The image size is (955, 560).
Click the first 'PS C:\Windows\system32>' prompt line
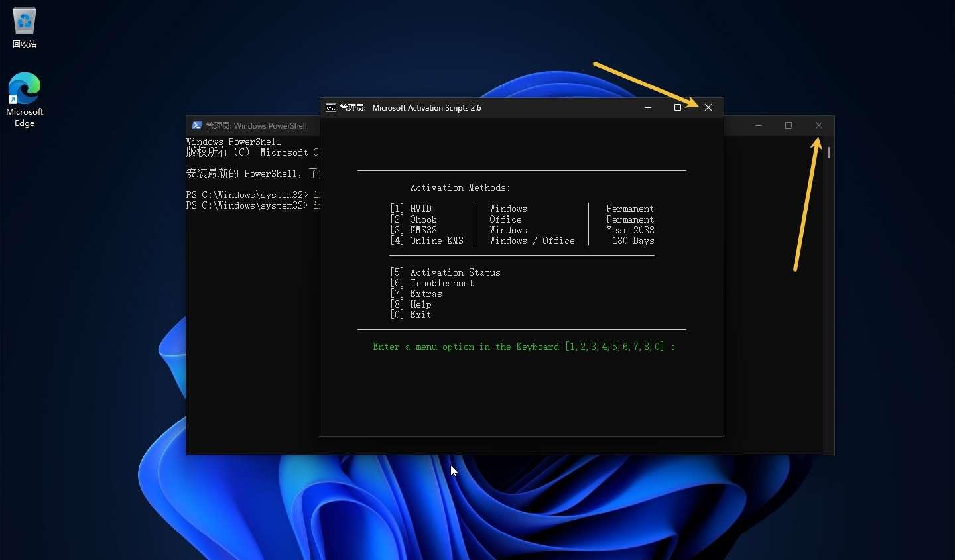253,195
